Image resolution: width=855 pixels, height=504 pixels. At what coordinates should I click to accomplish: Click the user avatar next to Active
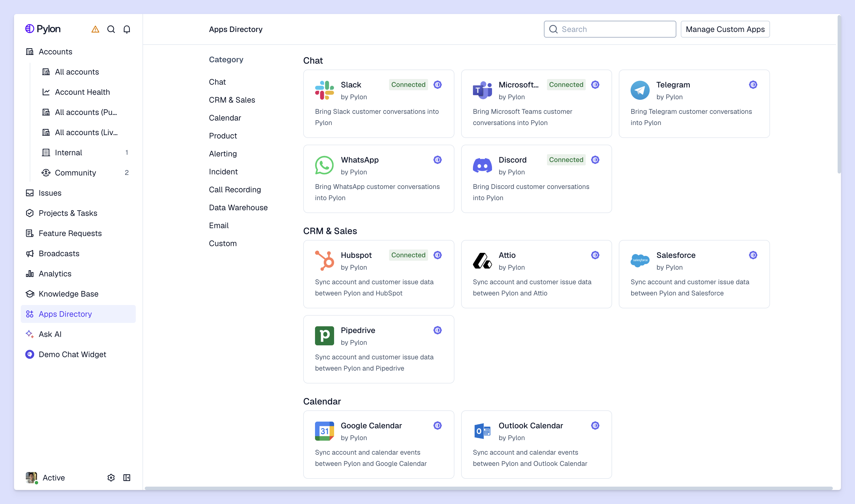[x=32, y=477]
